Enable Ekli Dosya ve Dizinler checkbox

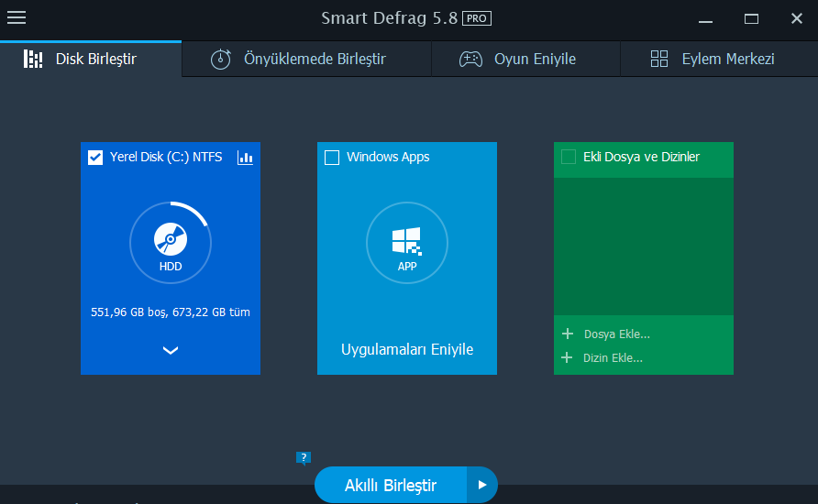569,157
